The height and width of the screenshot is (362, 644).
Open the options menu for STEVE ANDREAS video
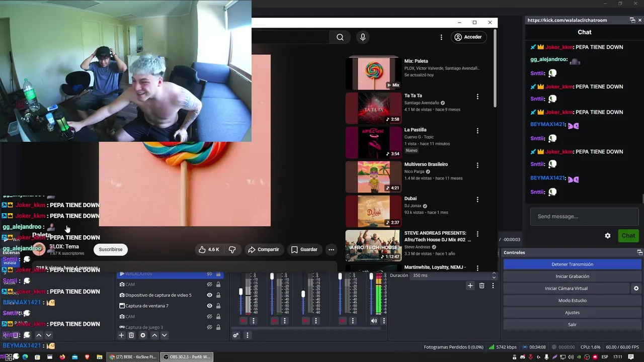[x=477, y=234]
